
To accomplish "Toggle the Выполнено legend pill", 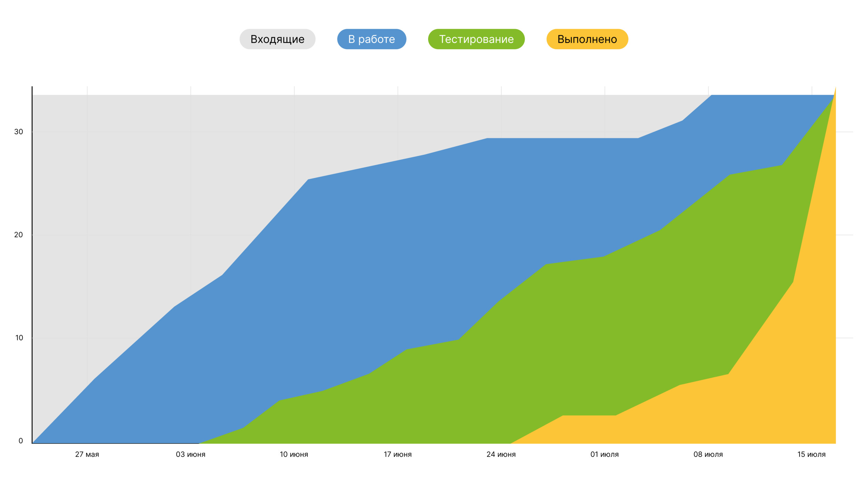I will [x=587, y=39].
